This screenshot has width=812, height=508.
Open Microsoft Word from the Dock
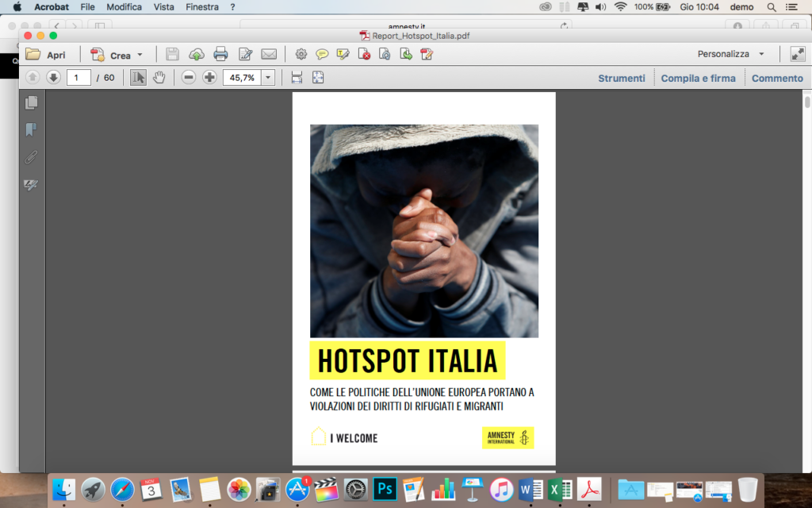(x=530, y=489)
